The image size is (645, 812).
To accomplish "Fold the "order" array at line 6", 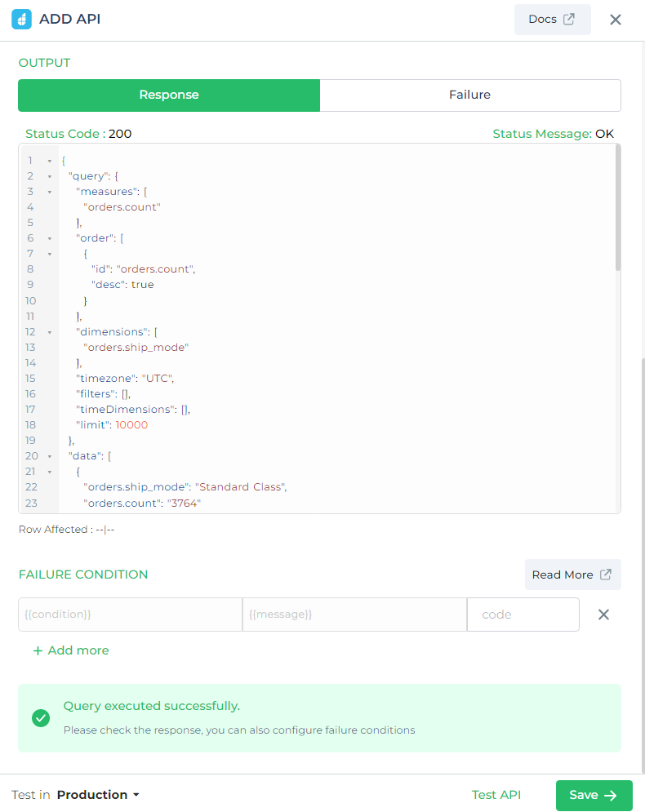I will click(x=49, y=238).
